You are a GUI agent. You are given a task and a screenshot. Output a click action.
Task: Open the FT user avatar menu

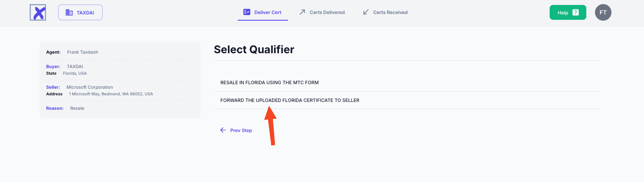(x=603, y=12)
